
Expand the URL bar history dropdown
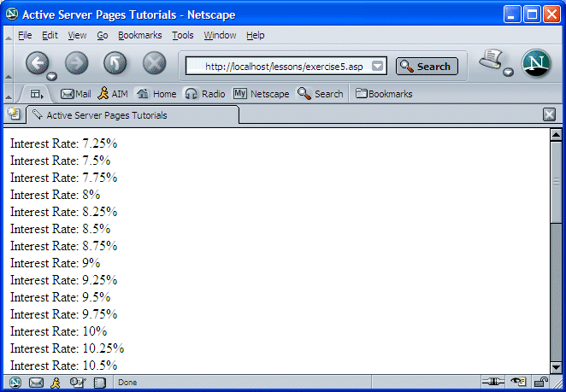point(377,66)
